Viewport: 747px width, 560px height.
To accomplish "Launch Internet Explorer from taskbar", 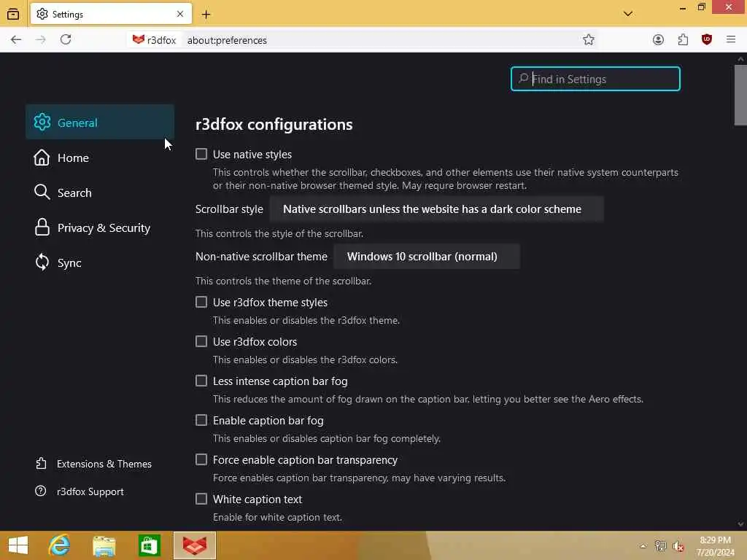I will (60, 545).
